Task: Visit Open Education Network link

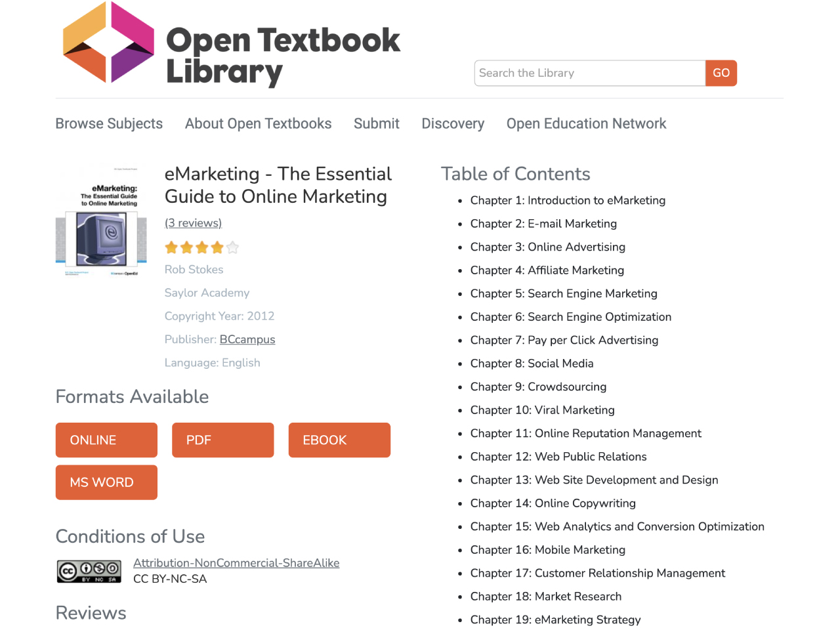Action: pyautogui.click(x=586, y=123)
